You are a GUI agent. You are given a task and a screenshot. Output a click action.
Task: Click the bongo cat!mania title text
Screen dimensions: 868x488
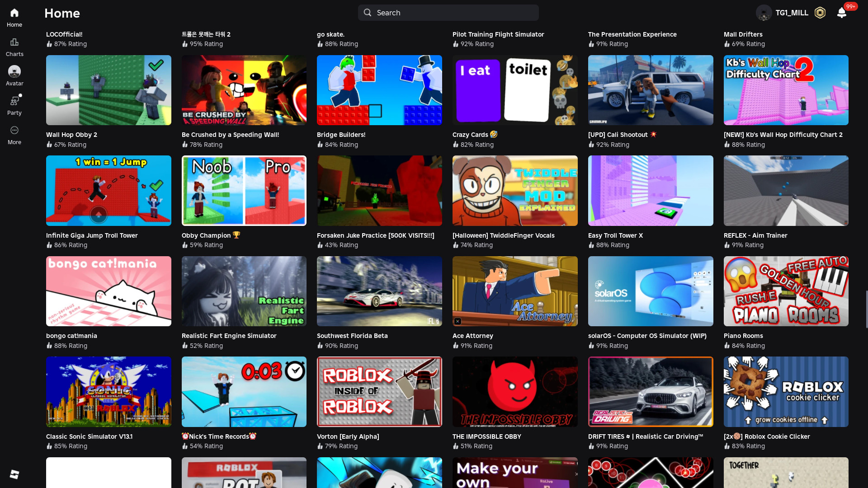pos(71,336)
